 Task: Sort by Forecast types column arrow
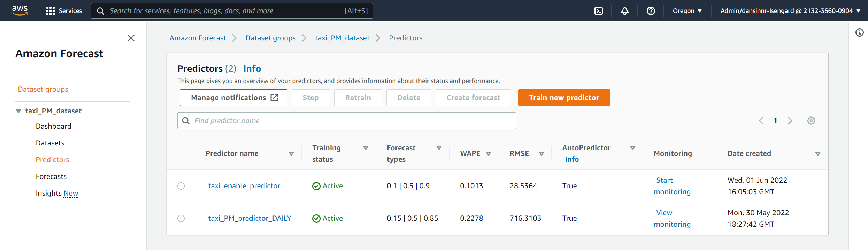[x=439, y=148]
